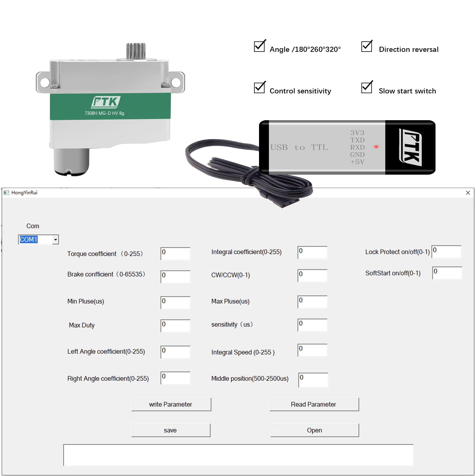
Task: Click the Integral Speed input field
Action: point(312,350)
